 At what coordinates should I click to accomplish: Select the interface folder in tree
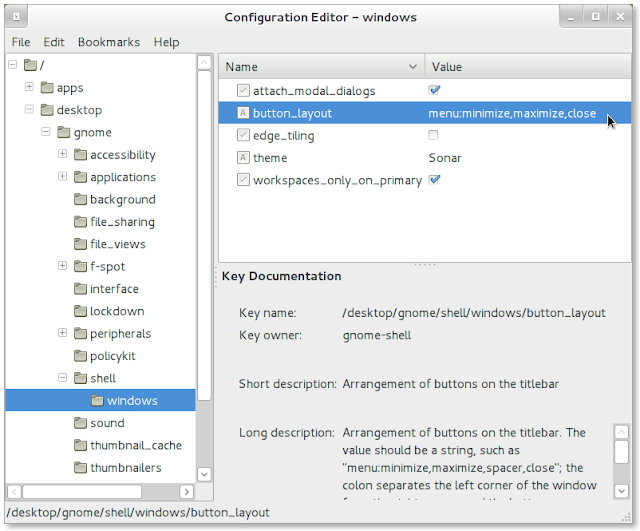pos(114,289)
